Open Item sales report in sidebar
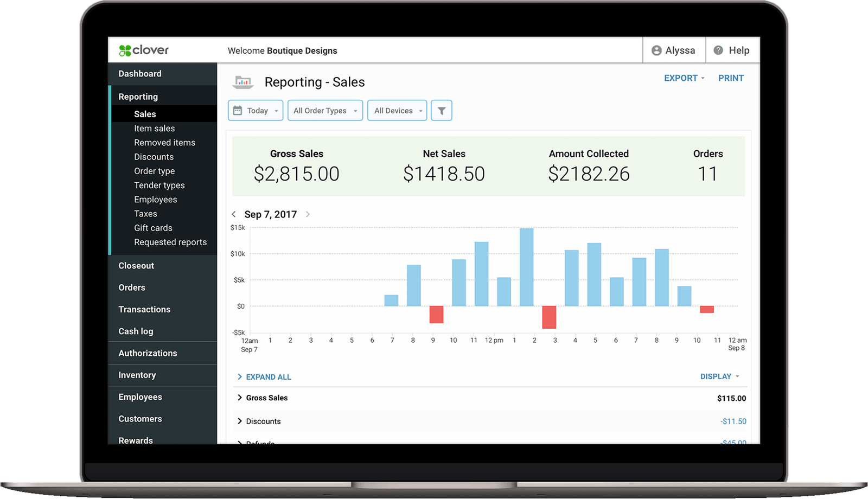 point(155,129)
